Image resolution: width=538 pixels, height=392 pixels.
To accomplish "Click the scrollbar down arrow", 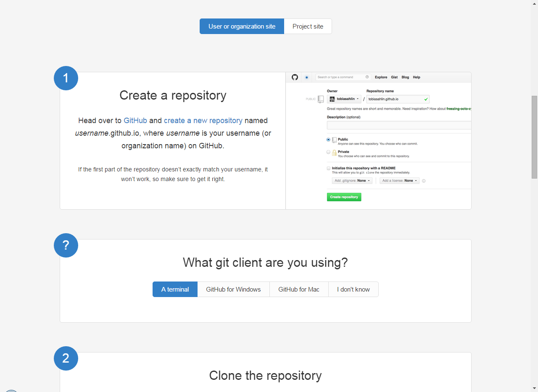I will [x=534, y=388].
